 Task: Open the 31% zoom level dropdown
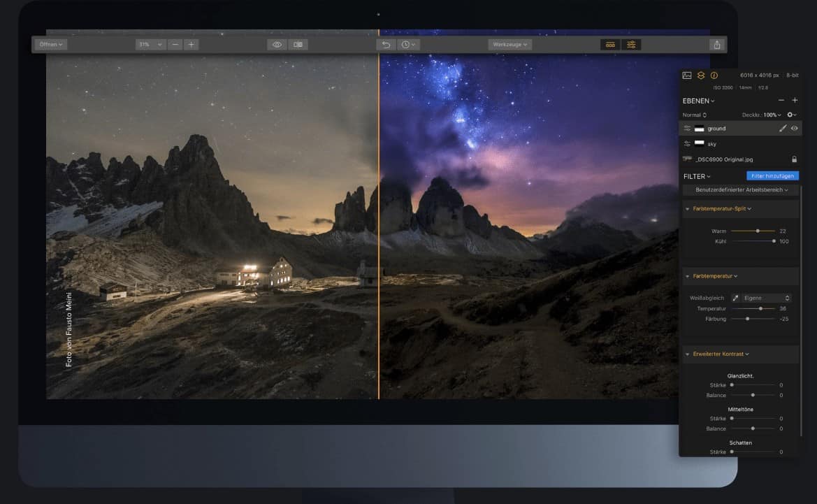pyautogui.click(x=150, y=45)
